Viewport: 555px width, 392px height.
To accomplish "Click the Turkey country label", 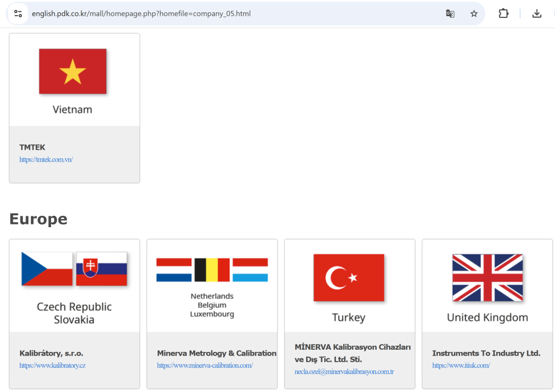I will pos(349,317).
